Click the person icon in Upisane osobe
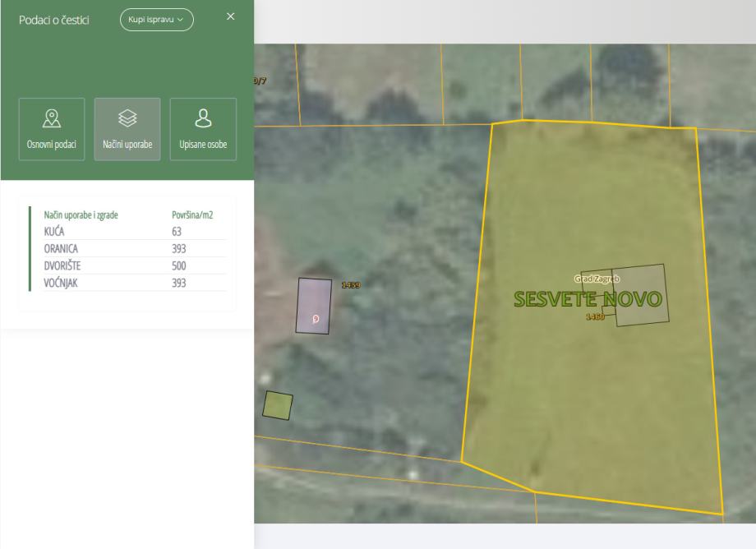The height and width of the screenshot is (549, 756). (203, 118)
